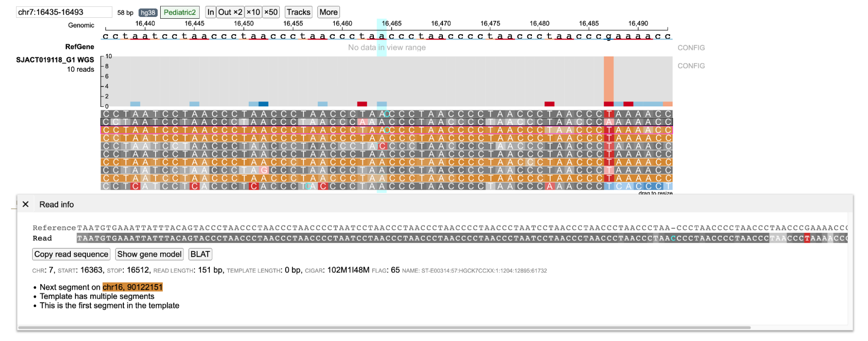Select the magenta-outlined highlighted read row
The image size is (868, 341).
[x=386, y=130]
